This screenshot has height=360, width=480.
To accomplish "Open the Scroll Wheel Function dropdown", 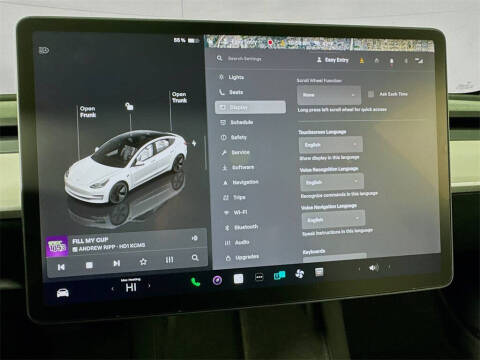I will [329, 95].
